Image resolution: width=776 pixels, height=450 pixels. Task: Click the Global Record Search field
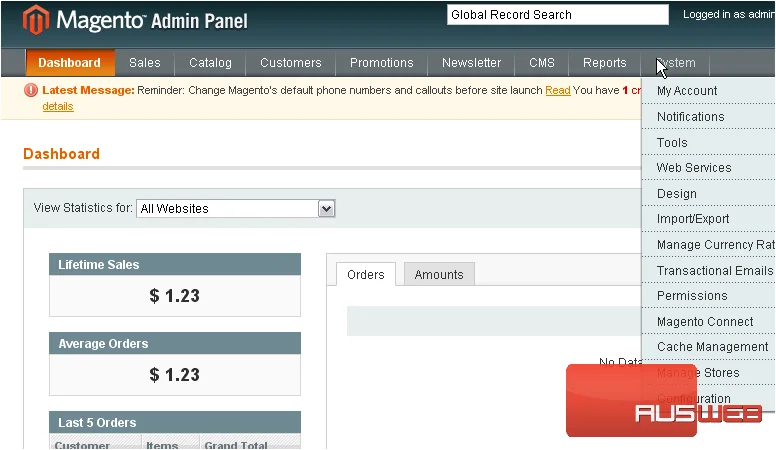[x=558, y=14]
